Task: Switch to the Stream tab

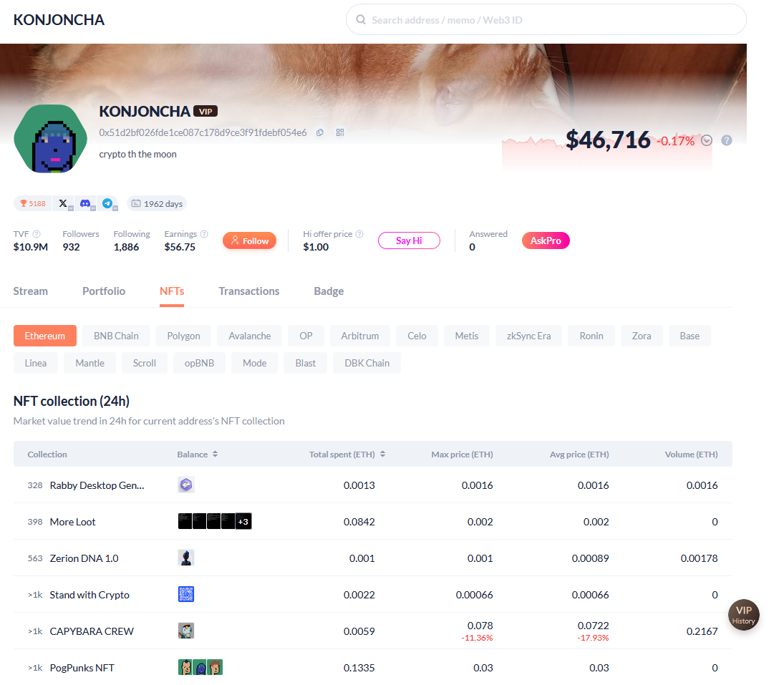Action: coord(31,291)
